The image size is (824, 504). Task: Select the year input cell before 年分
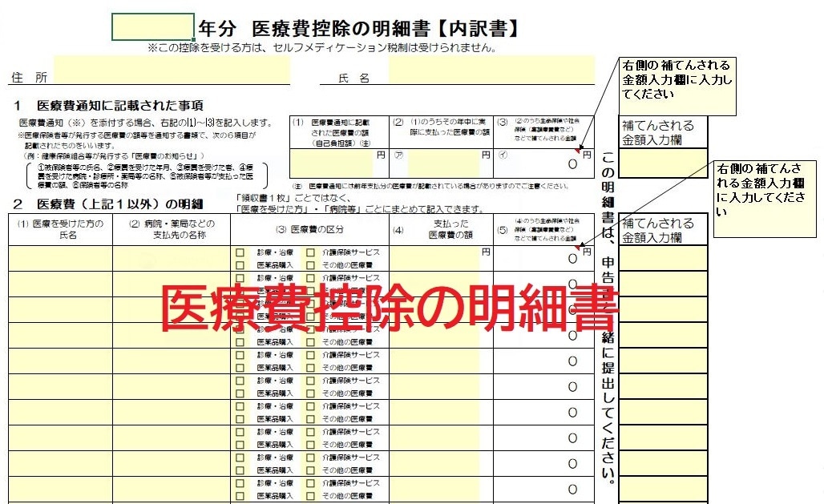point(153,26)
